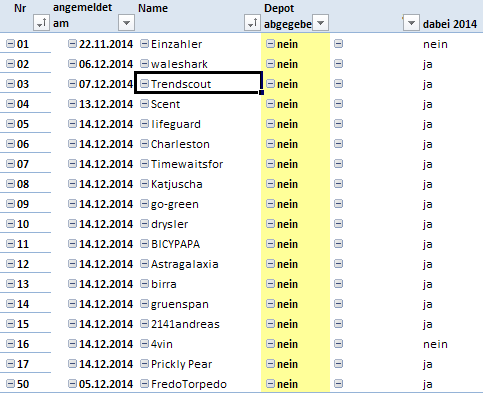Select the 2141andreas name cell
Viewport: 483px width, 393px height.
pyautogui.click(x=185, y=324)
